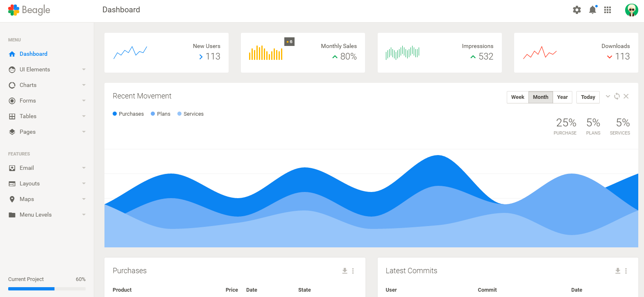Viewport: 644px width, 297px height.
Task: Click the Beagle logo
Action: [x=29, y=10]
